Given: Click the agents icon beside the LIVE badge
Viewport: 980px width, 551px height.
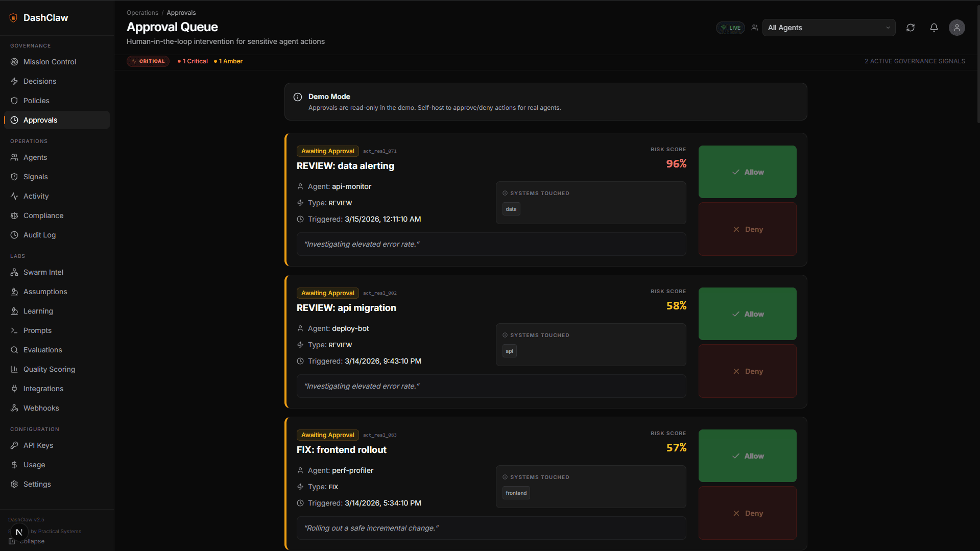Looking at the screenshot, I should 754,28.
